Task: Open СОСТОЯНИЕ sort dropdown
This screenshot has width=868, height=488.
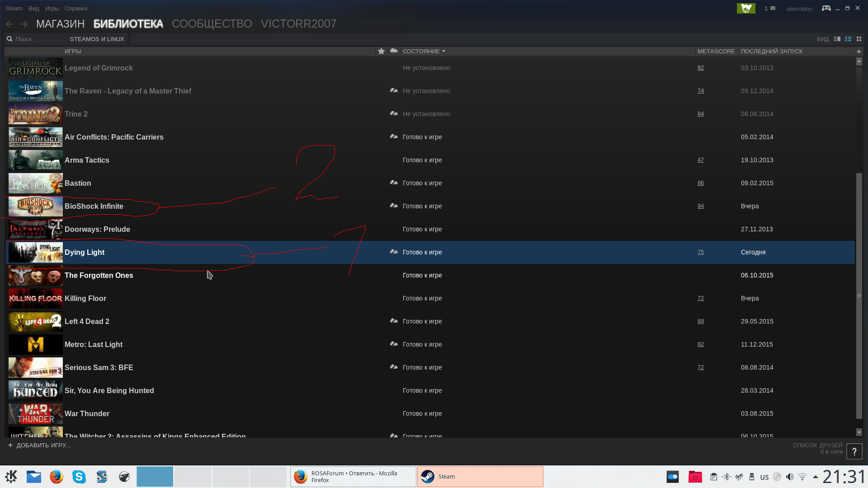Action: (424, 52)
